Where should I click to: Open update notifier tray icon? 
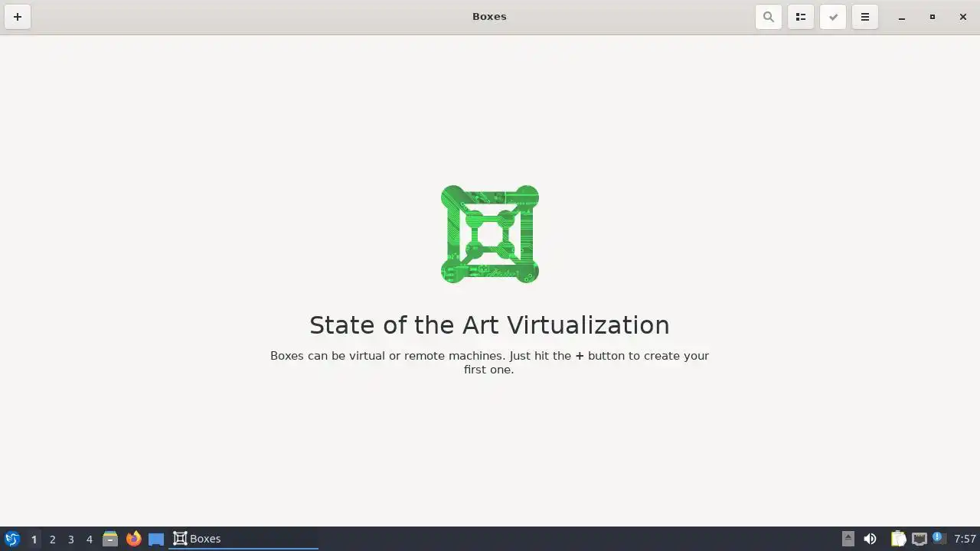pyautogui.click(x=938, y=538)
